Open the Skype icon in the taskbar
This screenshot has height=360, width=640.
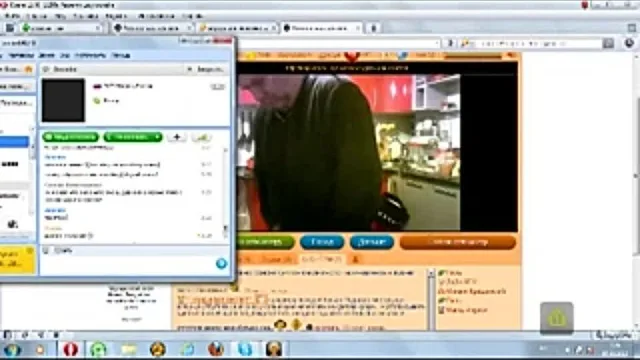click(x=245, y=349)
